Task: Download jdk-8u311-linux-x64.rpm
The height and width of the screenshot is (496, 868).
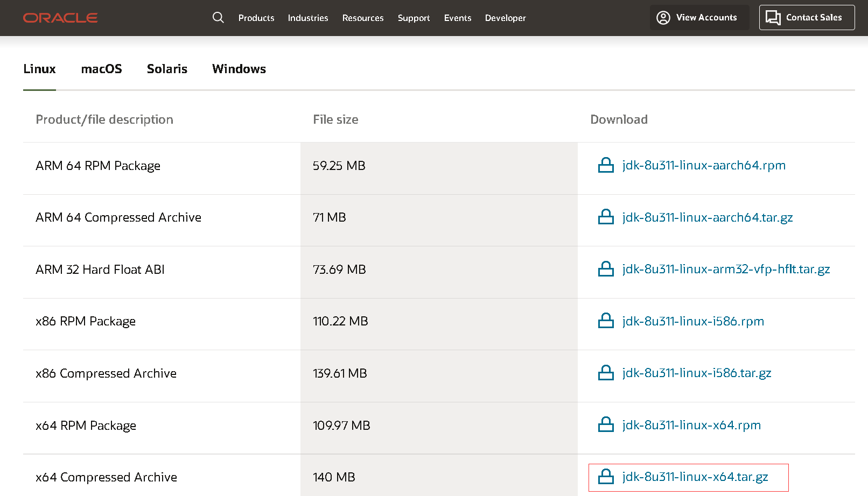Action: click(x=691, y=425)
